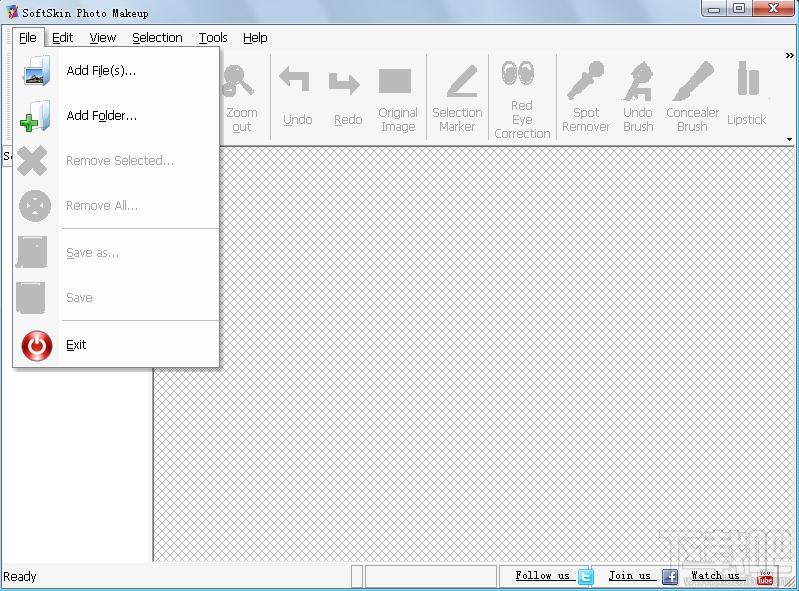Choose Remove All... menu entry
The height and width of the screenshot is (591, 799).
pos(116,206)
